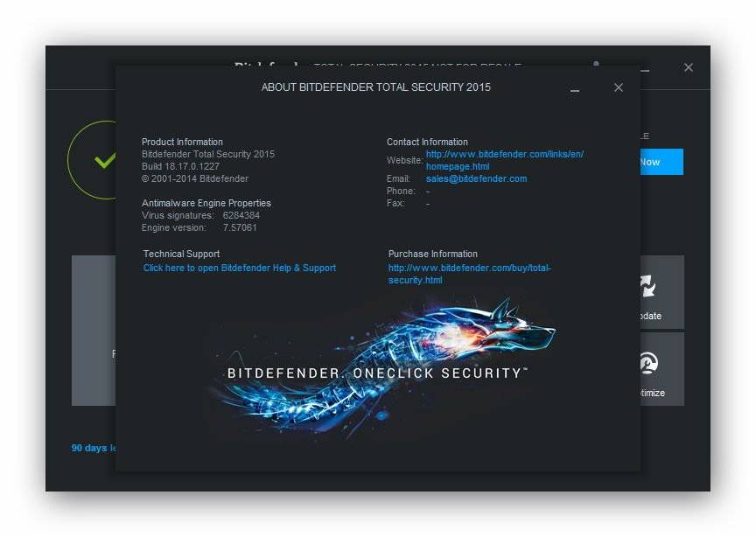Click the Update tile icon in main window
The width and height of the screenshot is (756, 537).
point(648,286)
